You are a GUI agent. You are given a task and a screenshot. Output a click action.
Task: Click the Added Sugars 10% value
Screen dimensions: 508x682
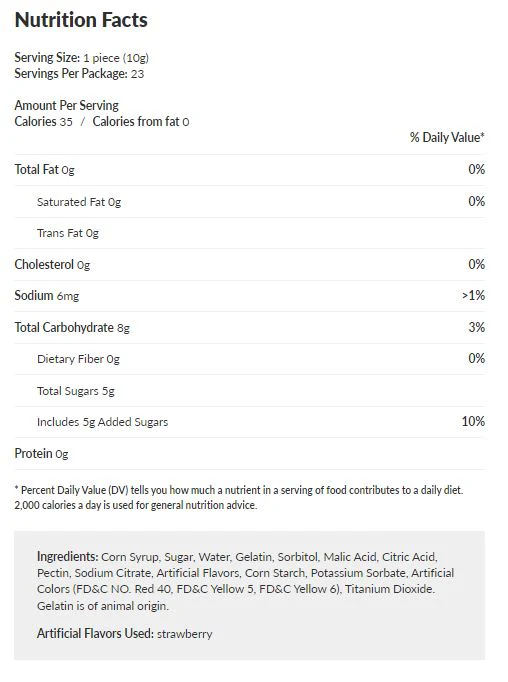[x=473, y=421]
